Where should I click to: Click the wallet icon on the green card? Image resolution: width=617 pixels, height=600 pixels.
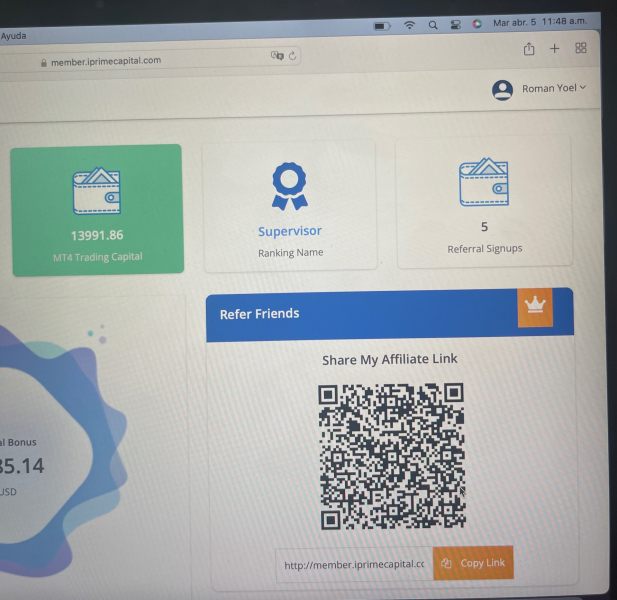(97, 191)
